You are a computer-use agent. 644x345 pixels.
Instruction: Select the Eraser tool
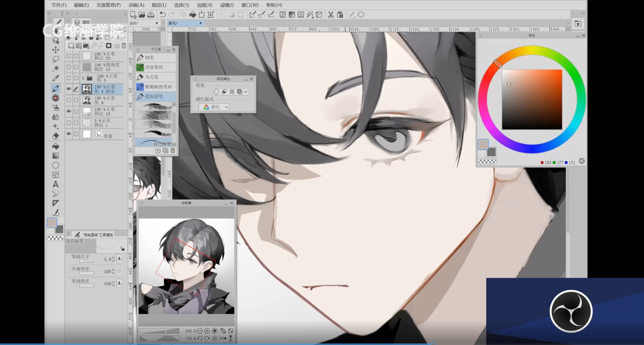click(x=56, y=136)
